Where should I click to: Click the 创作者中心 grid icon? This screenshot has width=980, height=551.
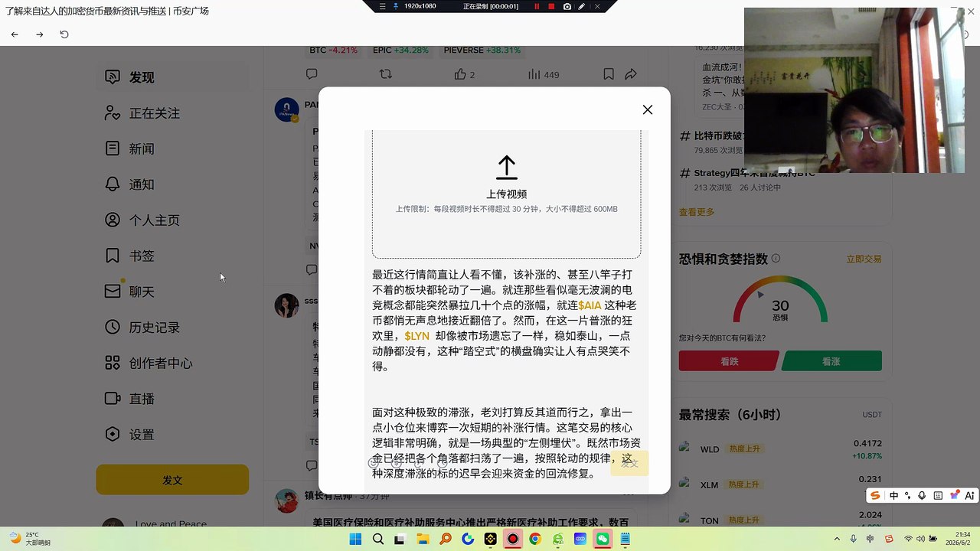[113, 363]
